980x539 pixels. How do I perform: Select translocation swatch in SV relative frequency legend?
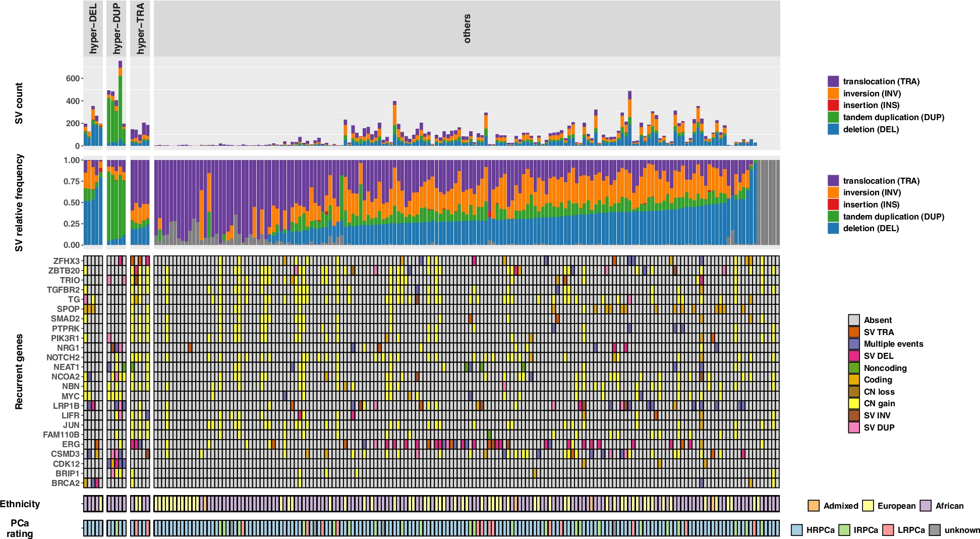point(833,181)
